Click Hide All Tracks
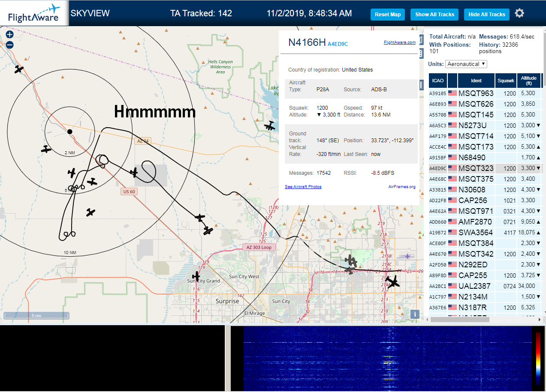Viewport: 546px width, 392px height. tap(487, 15)
